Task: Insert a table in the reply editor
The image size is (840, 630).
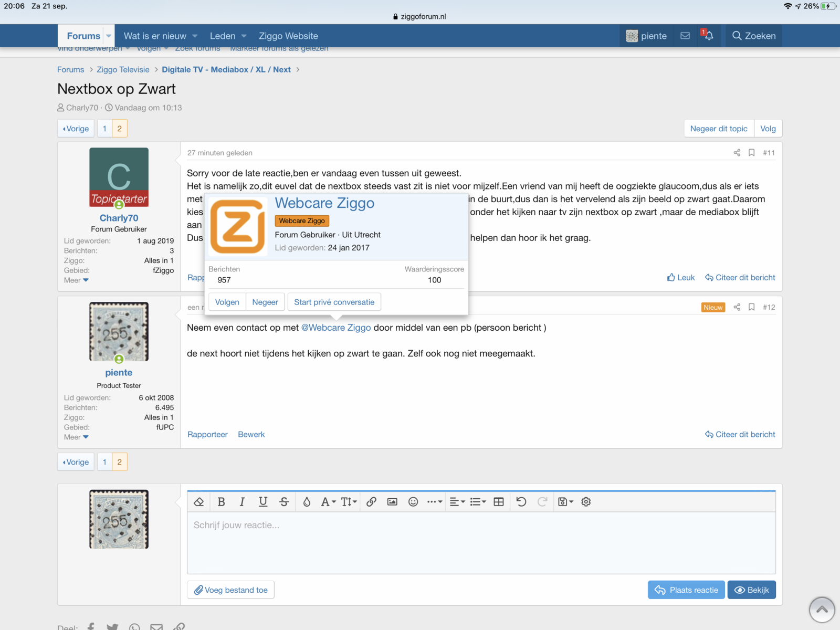Action: click(499, 502)
